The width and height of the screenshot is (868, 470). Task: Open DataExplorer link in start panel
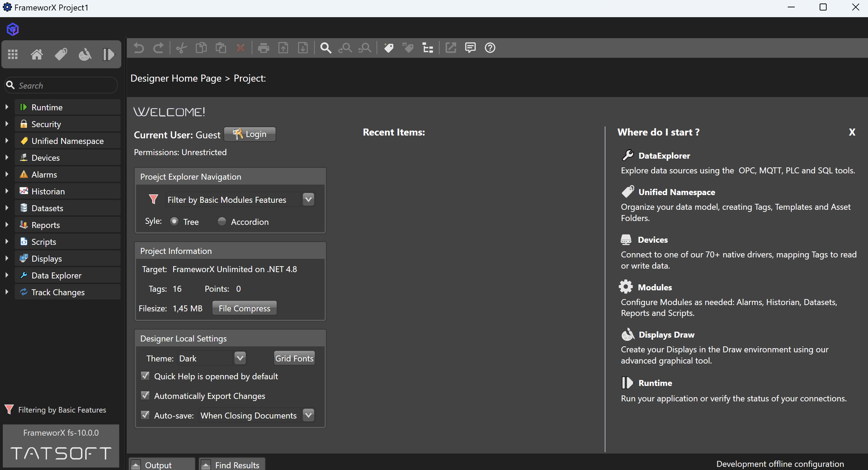tap(664, 155)
